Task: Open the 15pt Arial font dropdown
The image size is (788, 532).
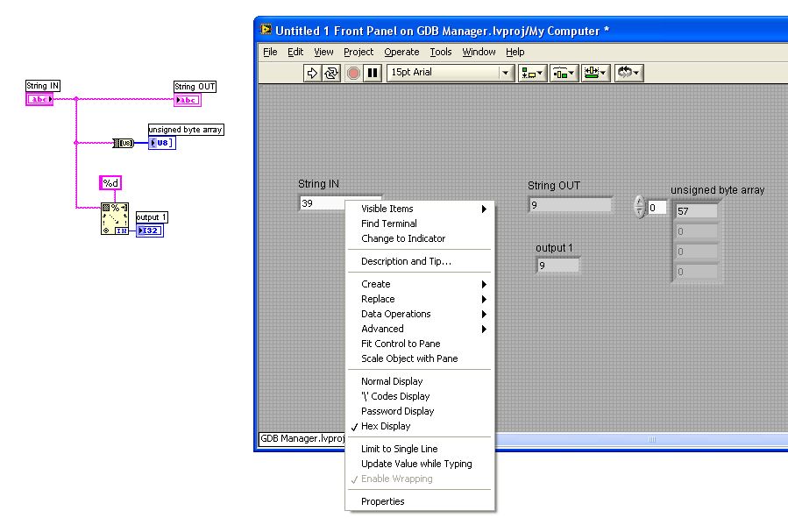Action: (x=450, y=73)
